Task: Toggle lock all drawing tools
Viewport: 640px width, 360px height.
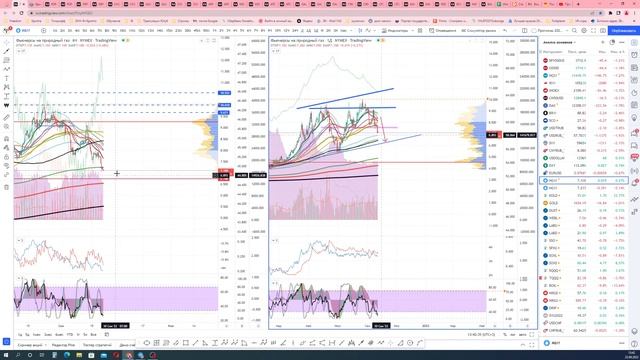Action: point(7,157)
